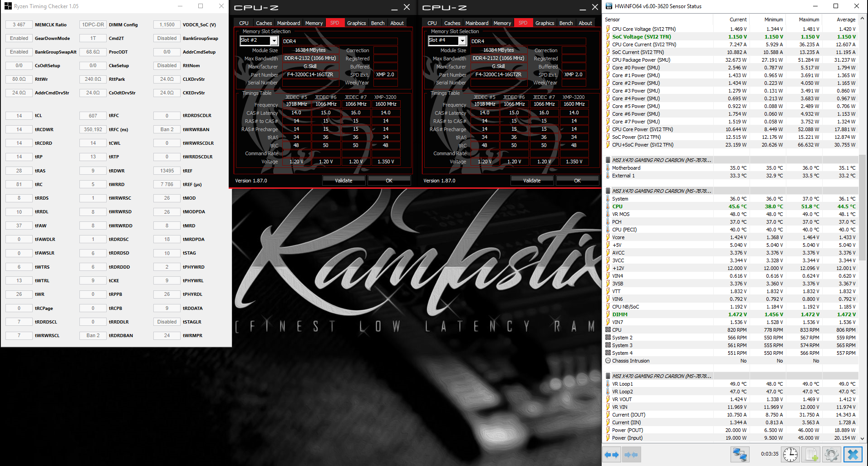Open About tab in right CPU-Z
The image size is (868, 466).
(585, 23)
